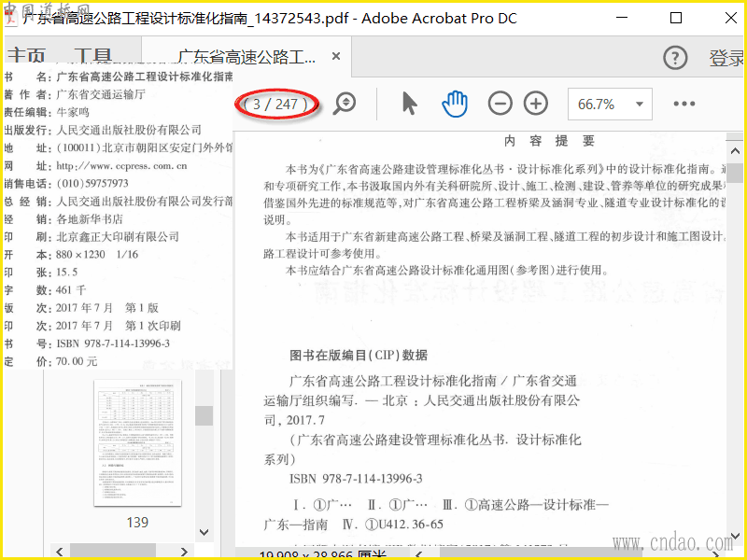Click the price text 70.00 元
This screenshot has height=560, width=747.
coord(77,361)
